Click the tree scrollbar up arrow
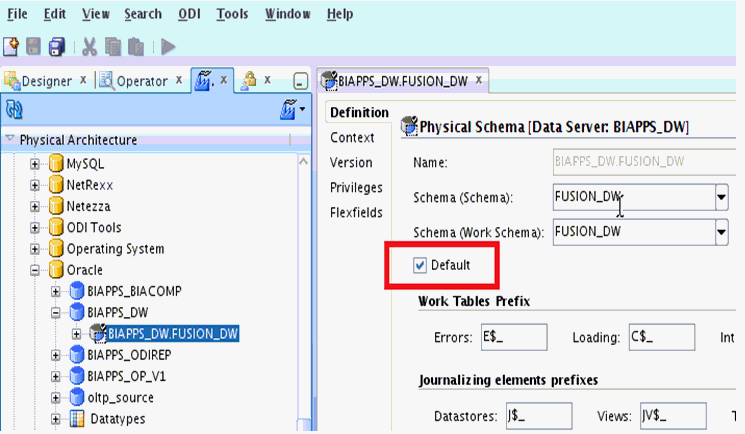The image size is (745, 434). (x=304, y=162)
